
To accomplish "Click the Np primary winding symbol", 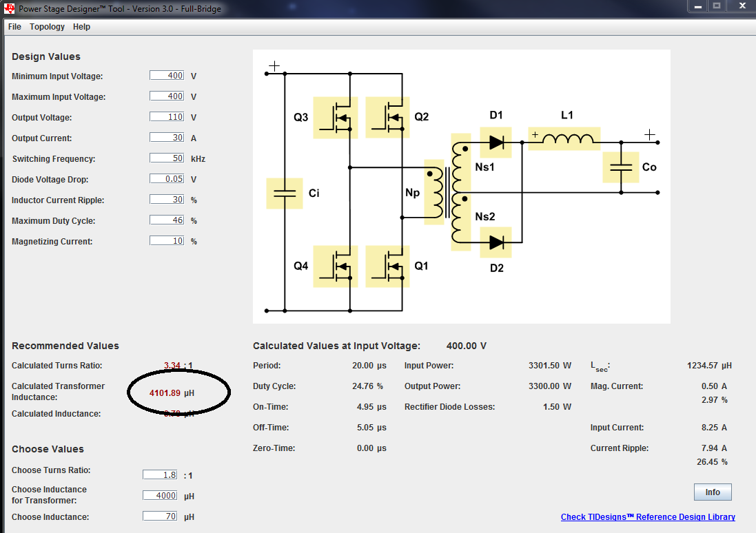I will [x=434, y=192].
